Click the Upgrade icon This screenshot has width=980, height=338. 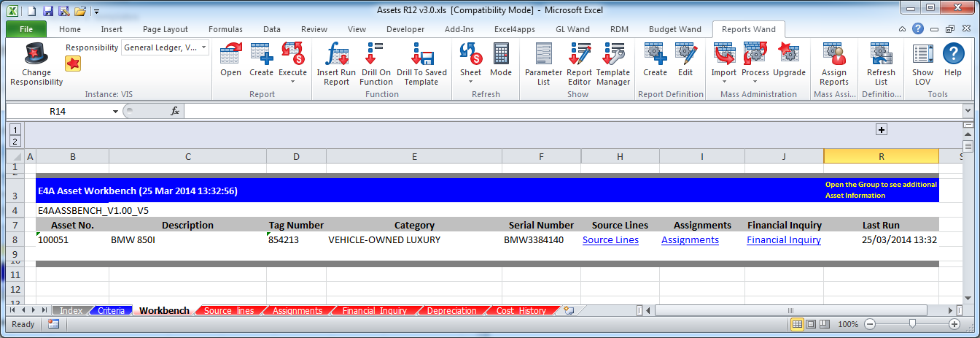pyautogui.click(x=789, y=54)
